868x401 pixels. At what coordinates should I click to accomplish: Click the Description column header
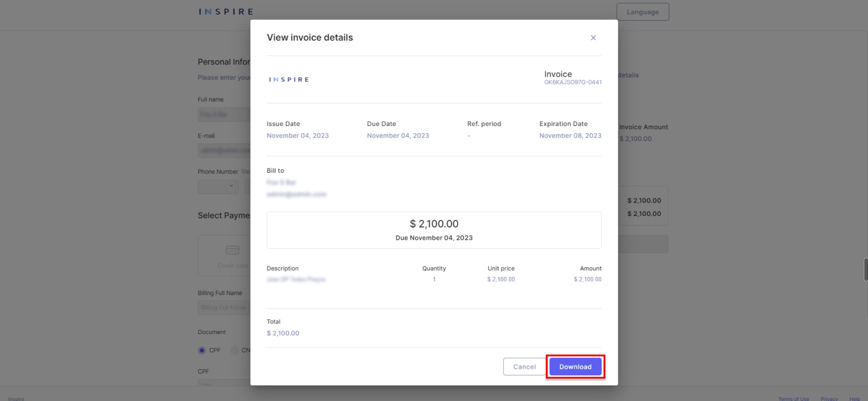click(283, 268)
